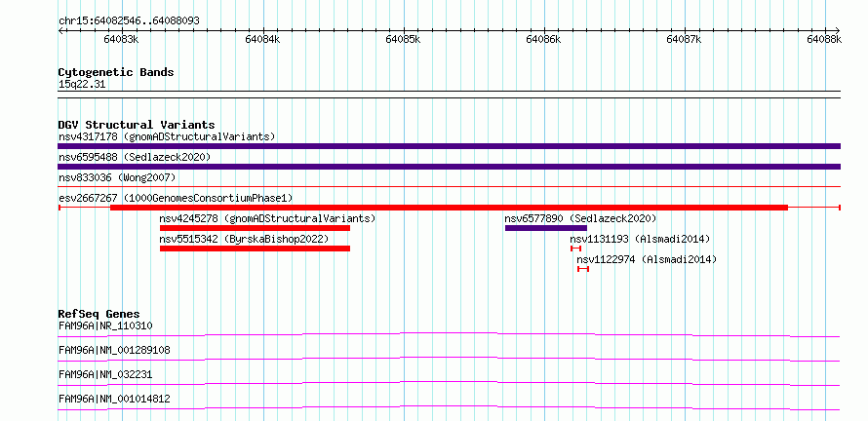This screenshot has height=421, width=868.
Task: Open gene label FAM96A|NM_001014812
Action: [x=114, y=399]
